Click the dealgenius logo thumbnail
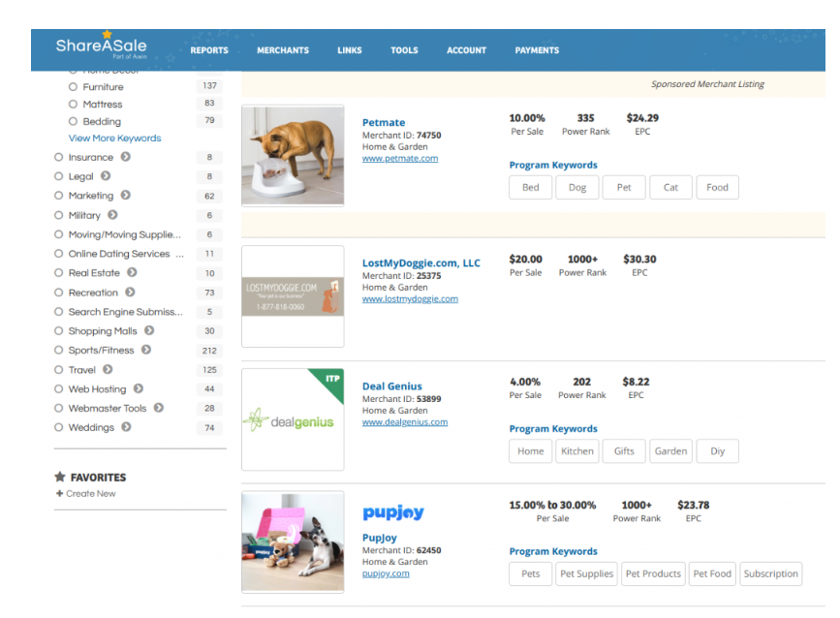Image resolution: width=840 pixels, height=618 pixels. coord(293,419)
